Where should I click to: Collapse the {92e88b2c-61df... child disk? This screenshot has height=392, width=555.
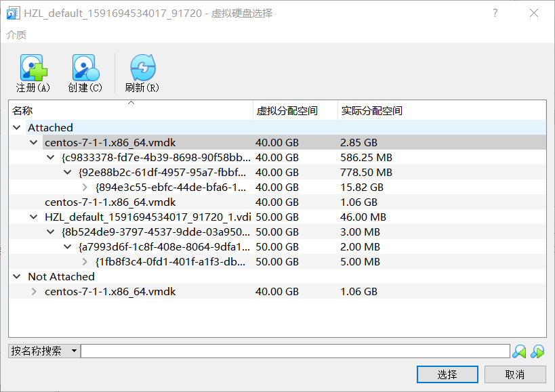pyautogui.click(x=68, y=172)
